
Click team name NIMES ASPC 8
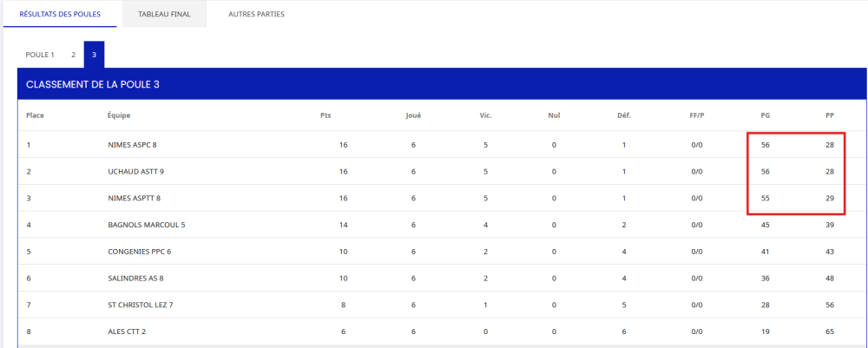[132, 145]
